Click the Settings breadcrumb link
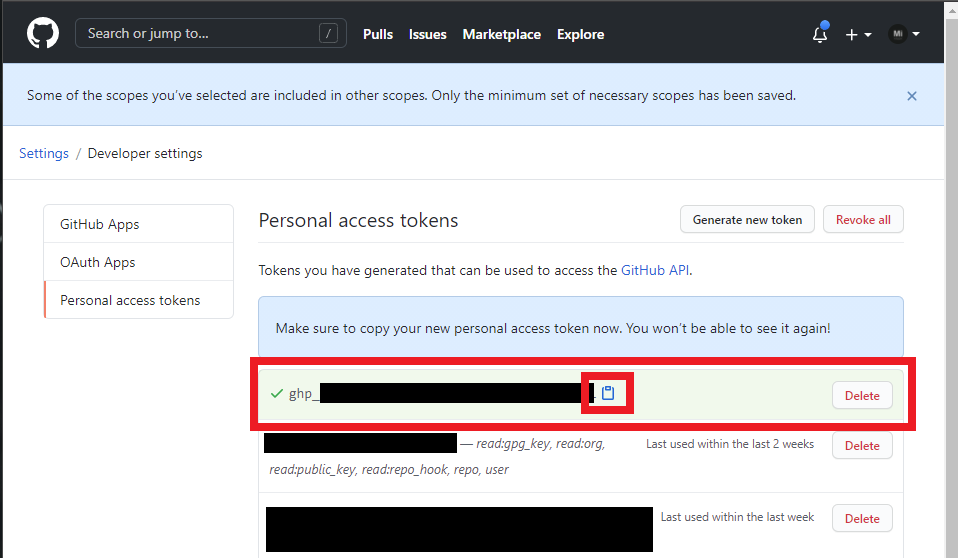The image size is (958, 558). tap(44, 153)
